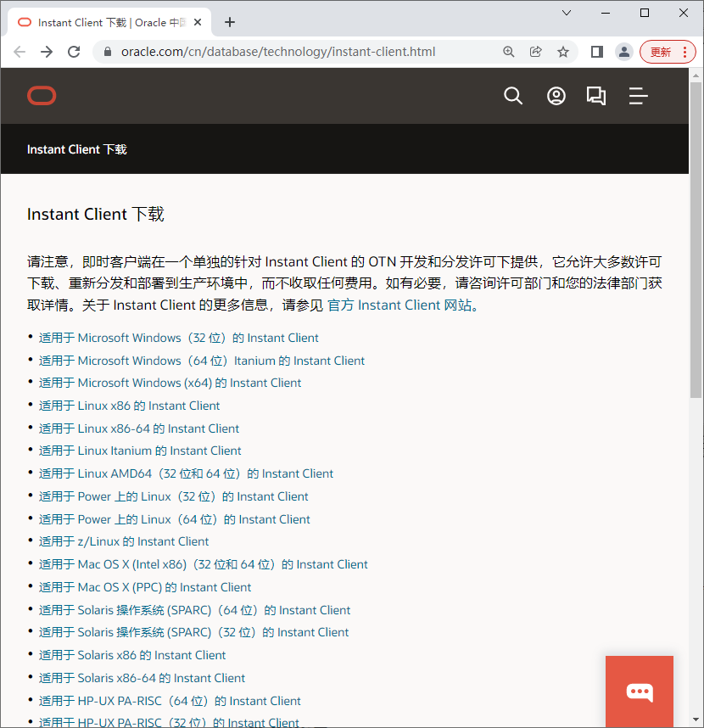Open Solaris 操作系统 (SPARC) (64 位) link
This screenshot has height=728, width=704.
194,609
